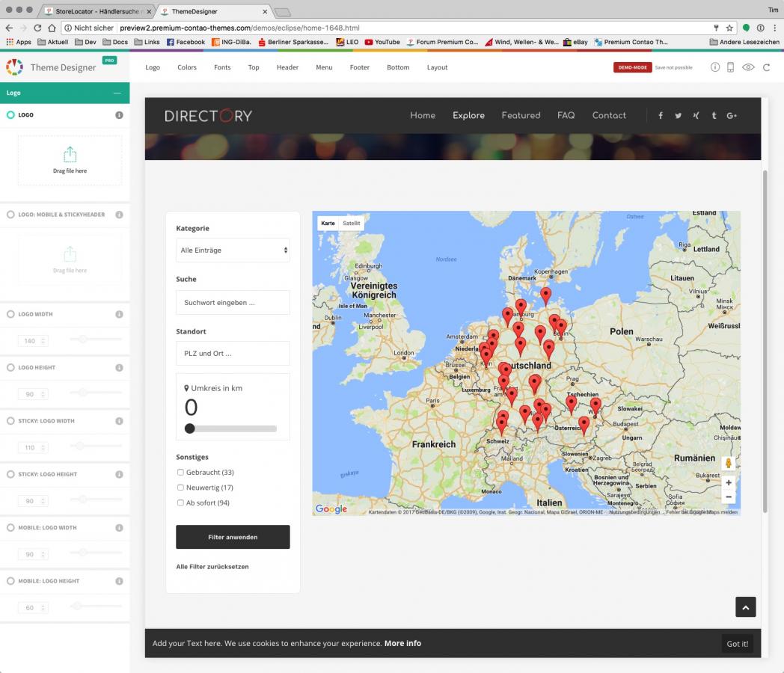Click info icon next to Logo Width
Screen dimensions: 784x673
pos(119,315)
